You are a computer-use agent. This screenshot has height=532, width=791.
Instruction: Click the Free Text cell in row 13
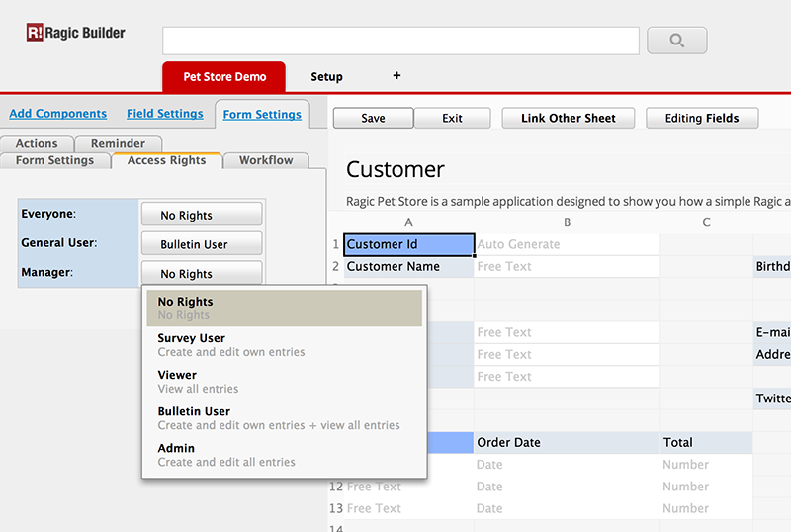[x=409, y=508]
